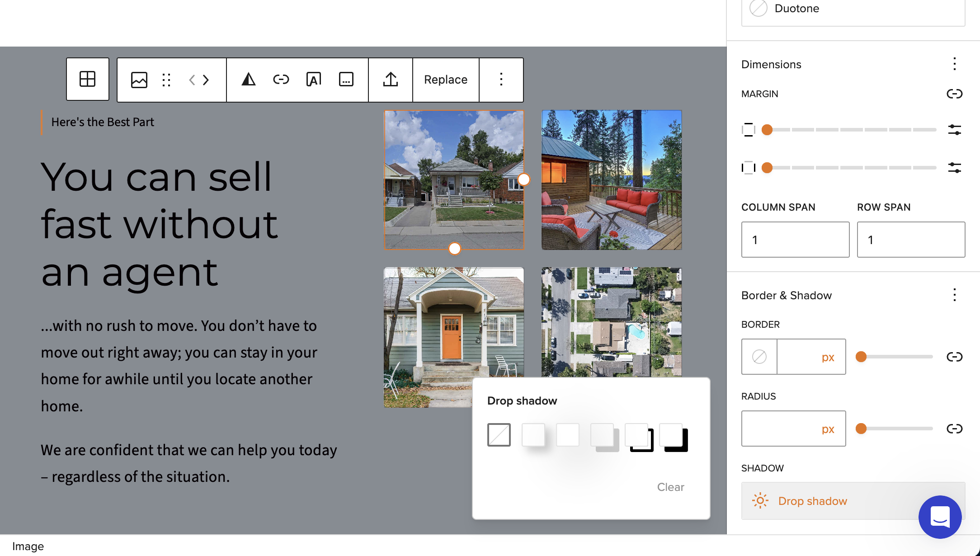The width and height of the screenshot is (980, 556).
Task: Click the Column Span input field
Action: point(795,240)
